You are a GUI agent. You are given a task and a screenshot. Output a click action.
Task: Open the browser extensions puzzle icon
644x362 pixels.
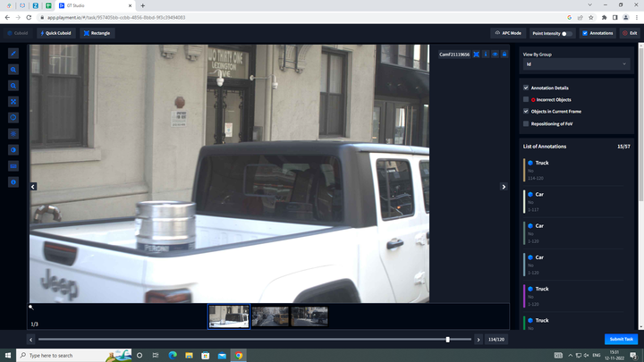pyautogui.click(x=604, y=18)
